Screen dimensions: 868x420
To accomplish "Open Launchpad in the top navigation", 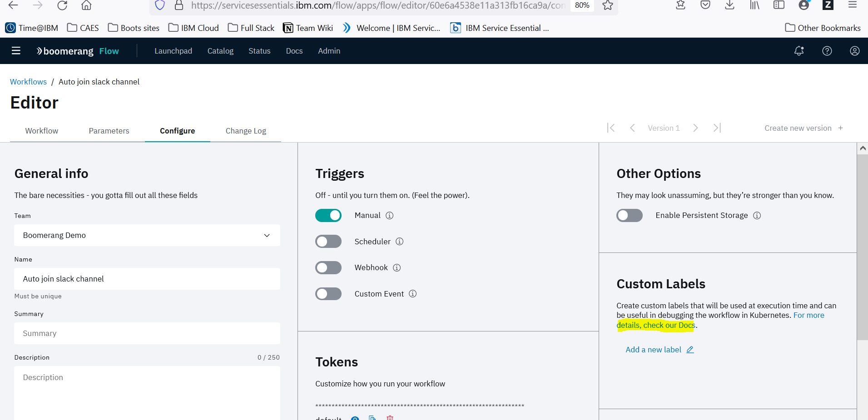I will (x=173, y=51).
